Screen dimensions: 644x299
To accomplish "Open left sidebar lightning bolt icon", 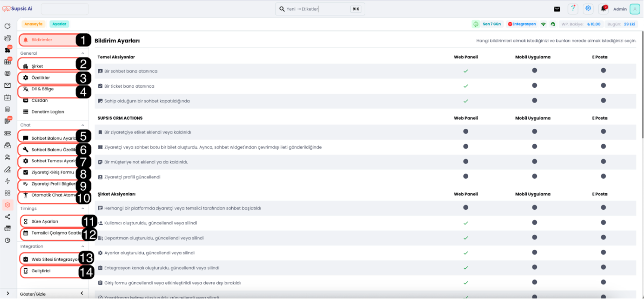I will (x=8, y=181).
